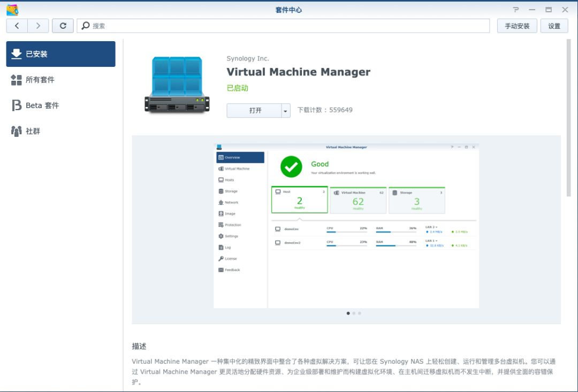The height and width of the screenshot is (392, 578).
Task: Refresh the package list
Action: [63, 26]
